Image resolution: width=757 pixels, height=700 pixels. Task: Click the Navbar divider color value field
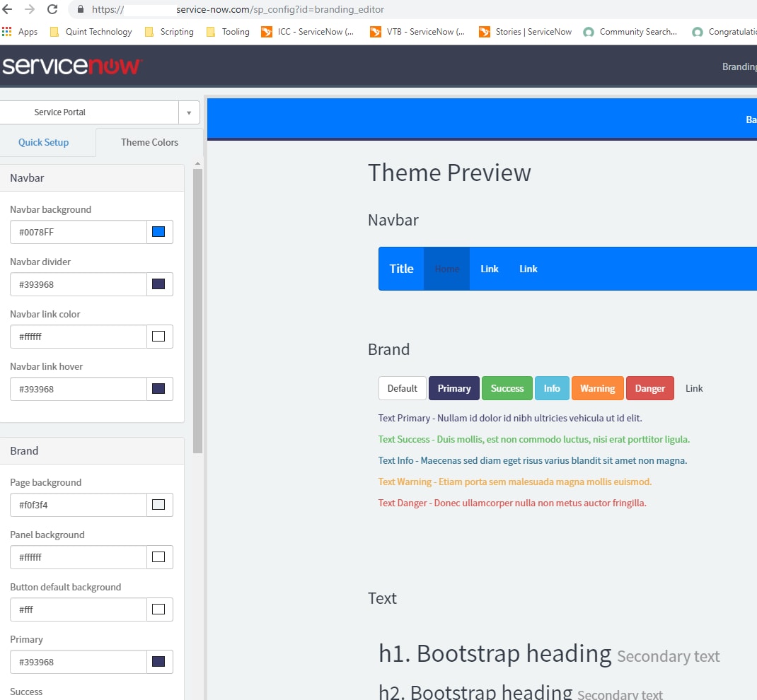[x=78, y=284]
